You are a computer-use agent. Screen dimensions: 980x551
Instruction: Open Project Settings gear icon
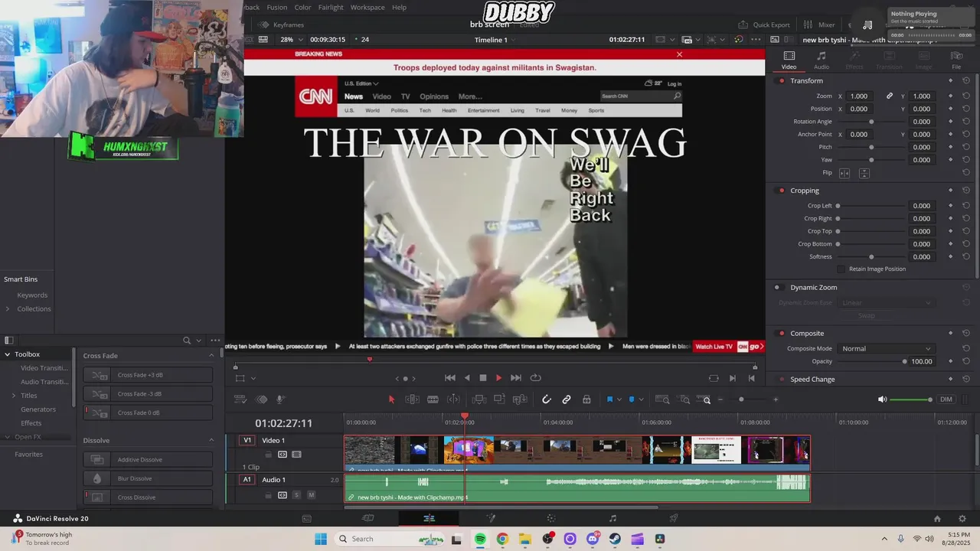point(962,519)
